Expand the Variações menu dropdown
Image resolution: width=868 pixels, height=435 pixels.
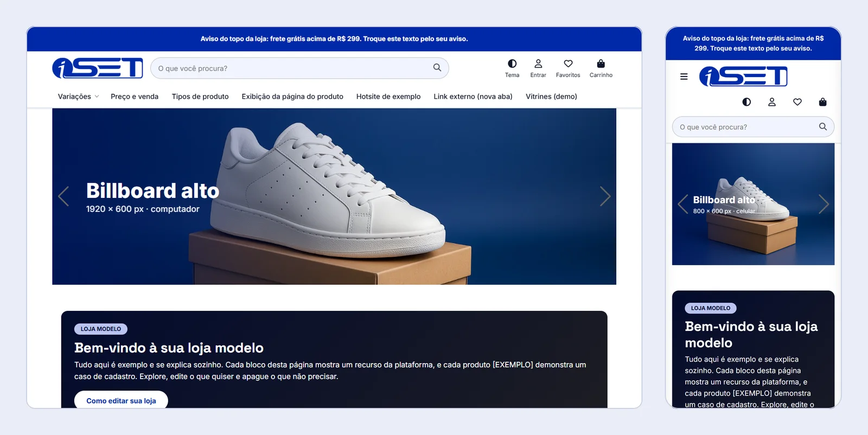coord(79,97)
